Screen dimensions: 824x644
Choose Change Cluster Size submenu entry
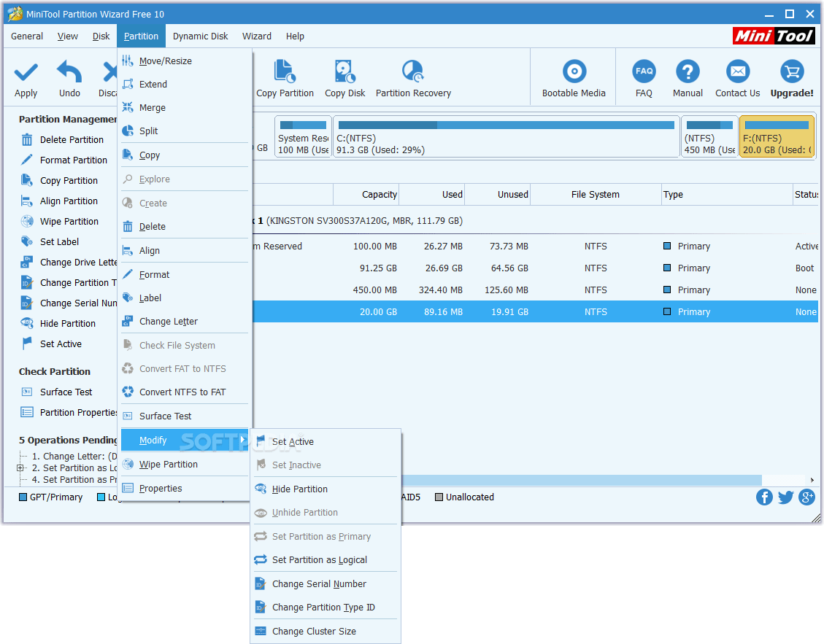(326, 632)
